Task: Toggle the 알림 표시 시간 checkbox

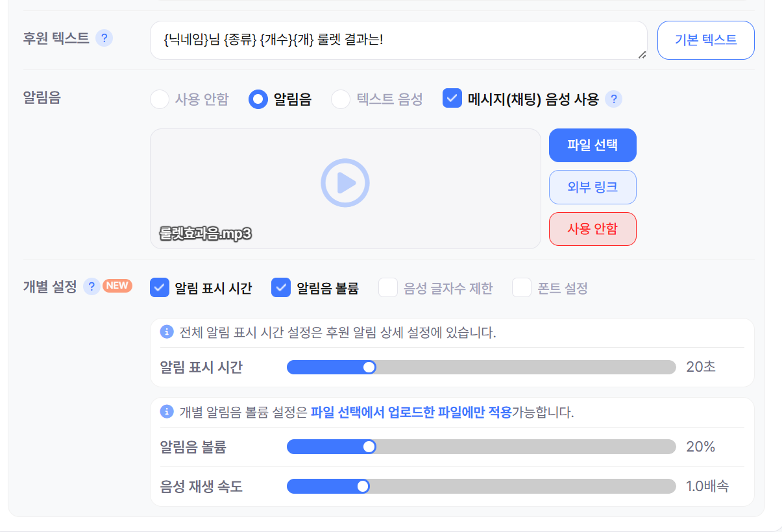Action: click(160, 287)
